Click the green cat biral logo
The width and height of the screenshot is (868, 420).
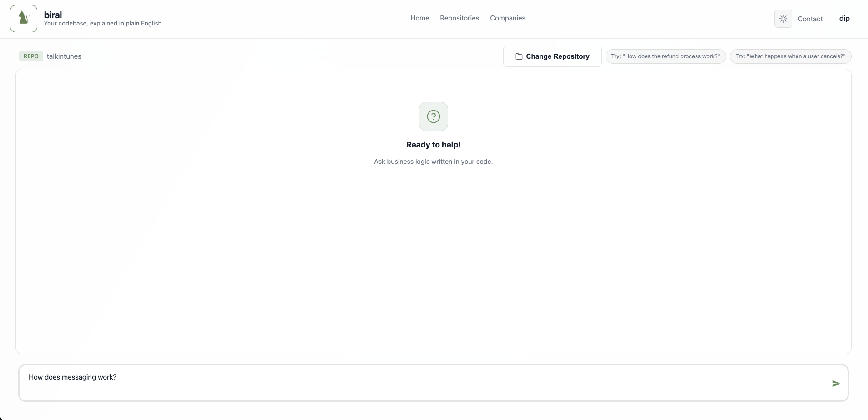click(23, 18)
